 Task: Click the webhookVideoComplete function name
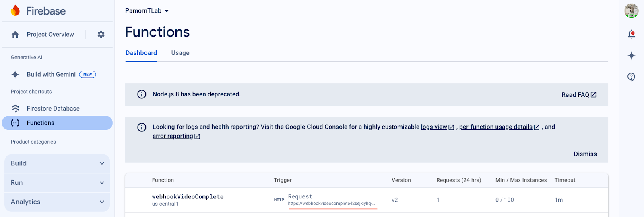tap(188, 197)
